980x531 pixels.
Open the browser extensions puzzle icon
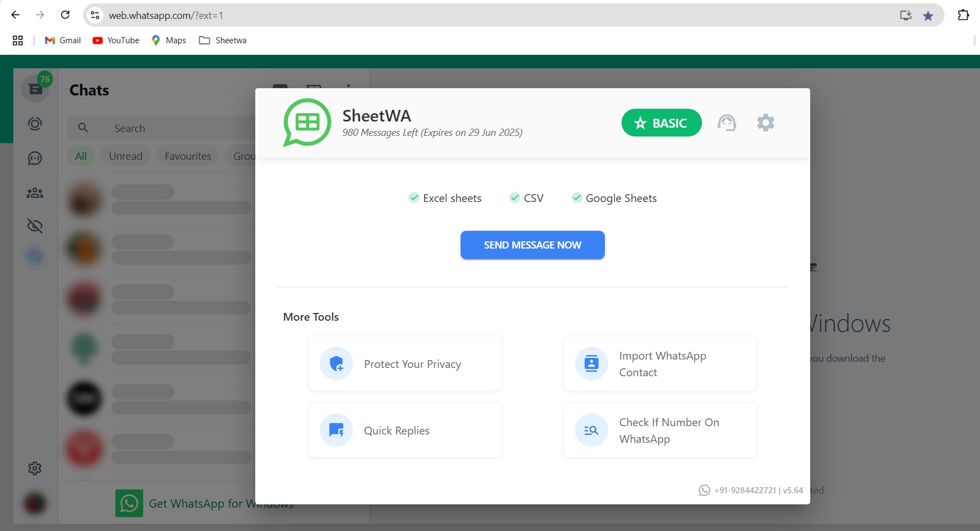963,15
